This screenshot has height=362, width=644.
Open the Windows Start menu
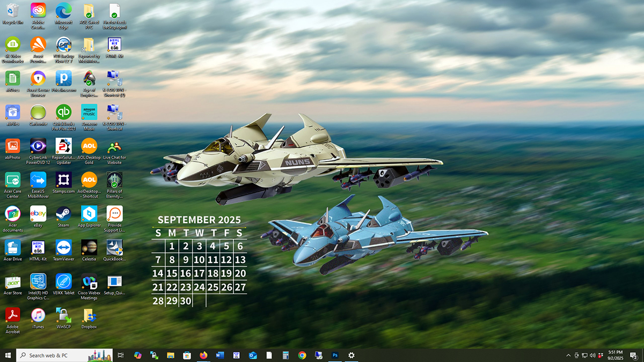click(8, 355)
